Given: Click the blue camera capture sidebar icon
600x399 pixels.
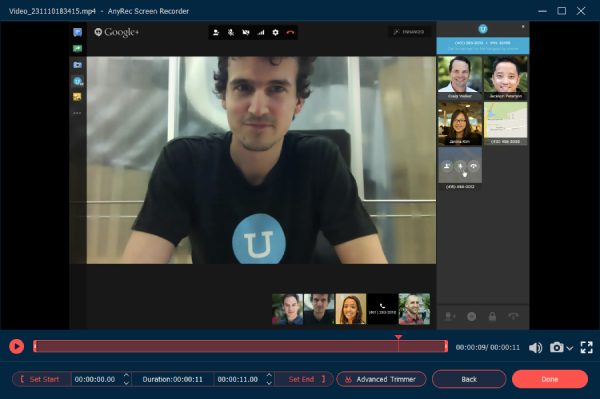Looking at the screenshot, I should point(78,65).
